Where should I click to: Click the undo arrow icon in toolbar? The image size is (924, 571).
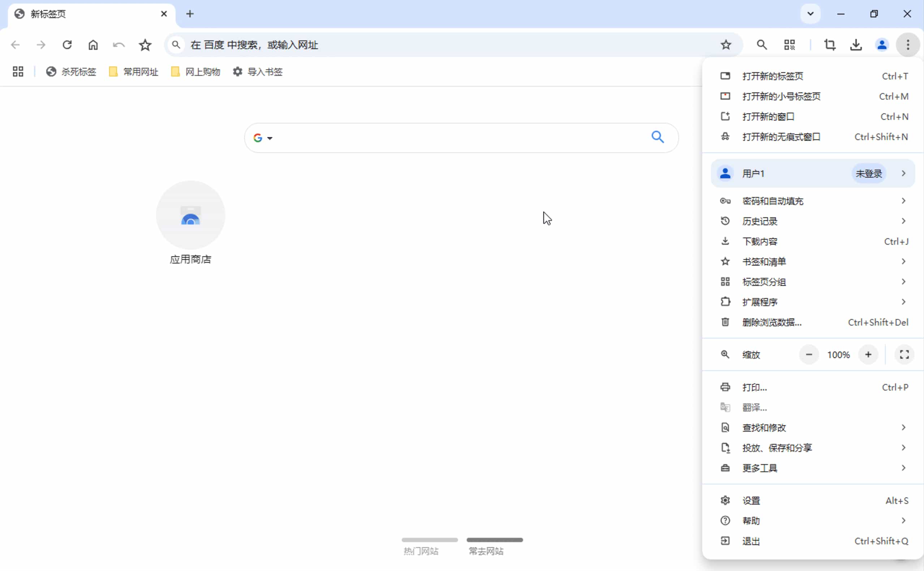point(118,44)
